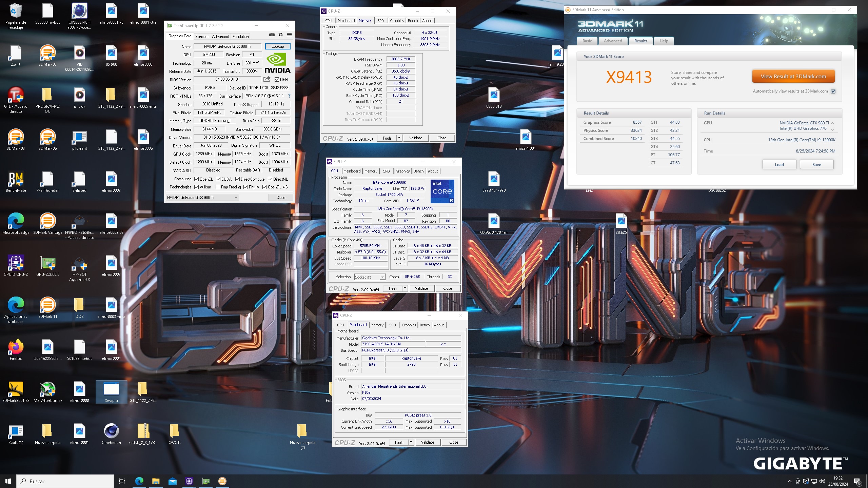Toggle the CUDA checkbox
Image resolution: width=868 pixels, height=488 pixels.
[x=218, y=179]
